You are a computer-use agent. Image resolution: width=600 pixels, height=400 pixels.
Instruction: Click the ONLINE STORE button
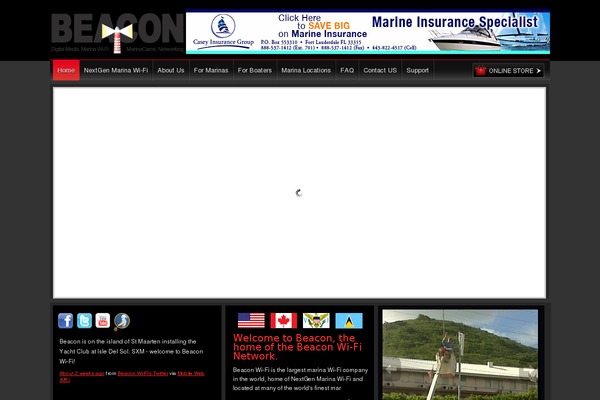click(508, 70)
